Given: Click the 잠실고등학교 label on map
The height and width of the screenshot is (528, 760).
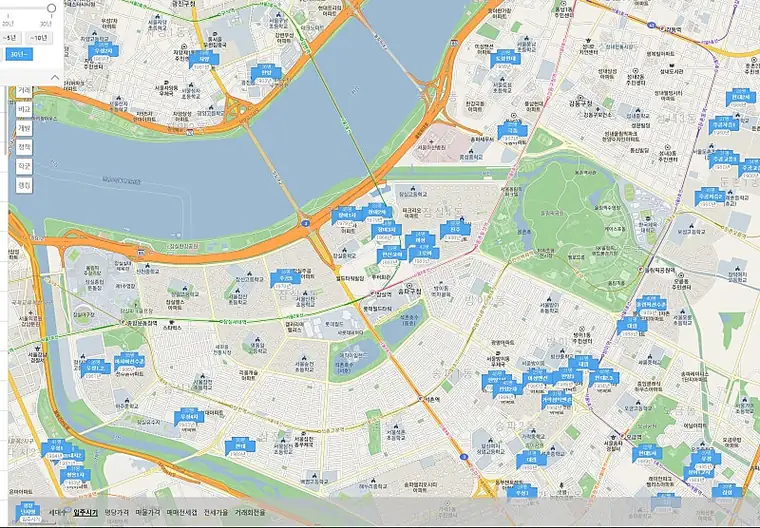Looking at the screenshot, I should pyautogui.click(x=412, y=194).
